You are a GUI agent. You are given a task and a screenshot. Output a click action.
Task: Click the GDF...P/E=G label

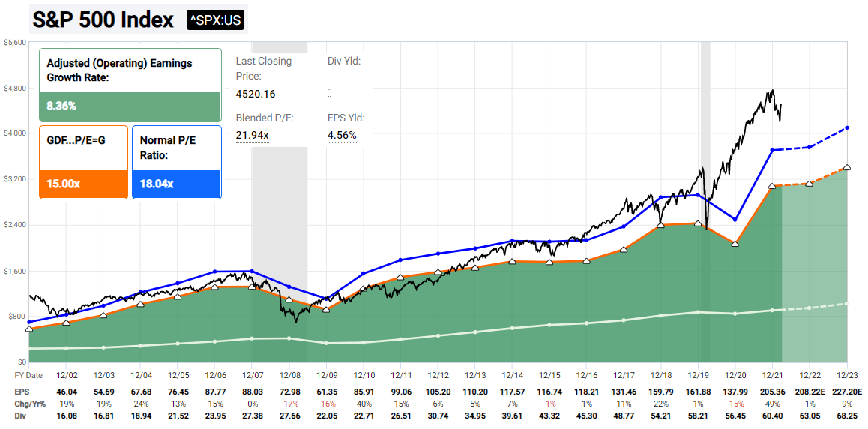click(76, 140)
